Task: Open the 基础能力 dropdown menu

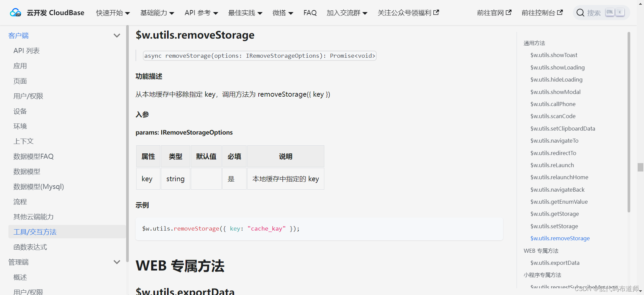Action: coord(157,13)
